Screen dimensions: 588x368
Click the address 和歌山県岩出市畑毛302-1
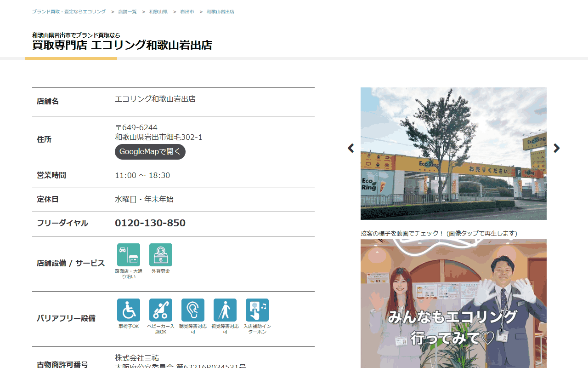[158, 137]
